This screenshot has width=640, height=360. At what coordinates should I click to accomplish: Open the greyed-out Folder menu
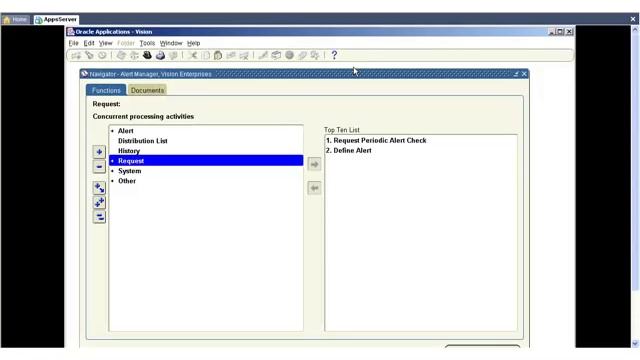point(126,43)
